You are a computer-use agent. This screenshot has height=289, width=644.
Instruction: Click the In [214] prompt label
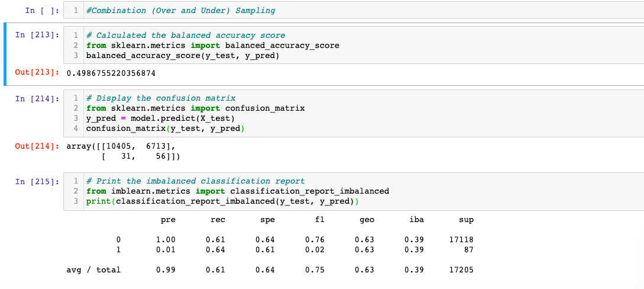point(37,98)
